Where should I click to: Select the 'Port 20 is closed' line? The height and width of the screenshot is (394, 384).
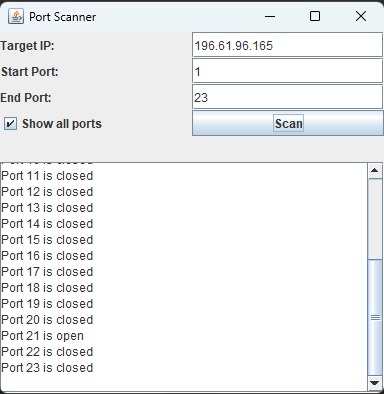(x=47, y=320)
